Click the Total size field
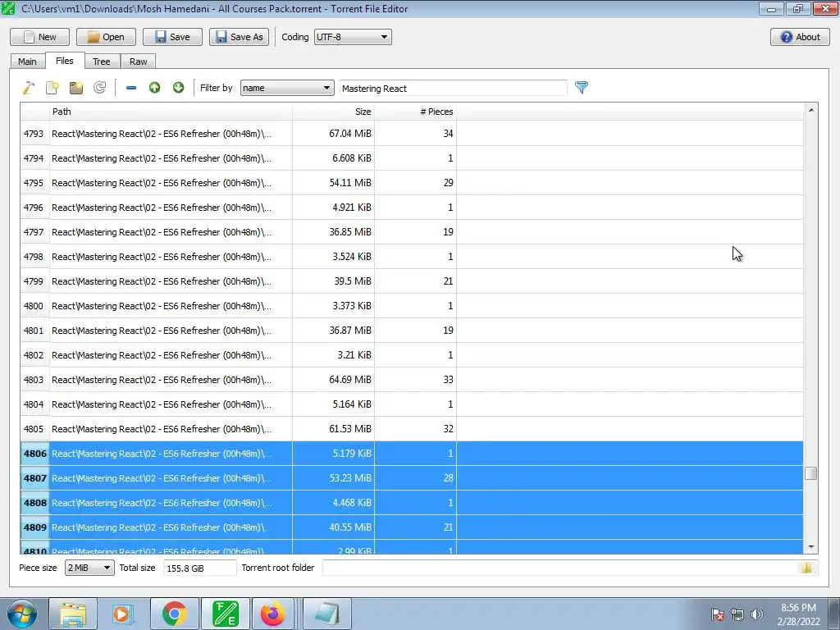The height and width of the screenshot is (630, 840). [199, 568]
